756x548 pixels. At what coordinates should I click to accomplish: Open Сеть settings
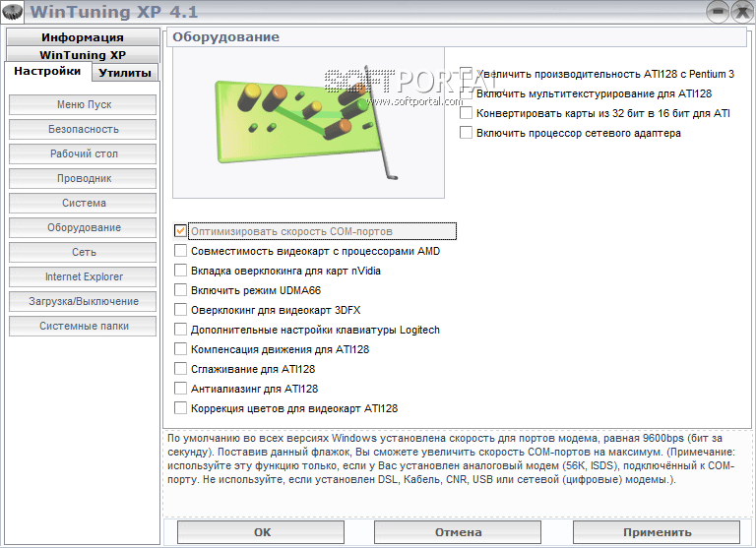pyautogui.click(x=83, y=252)
